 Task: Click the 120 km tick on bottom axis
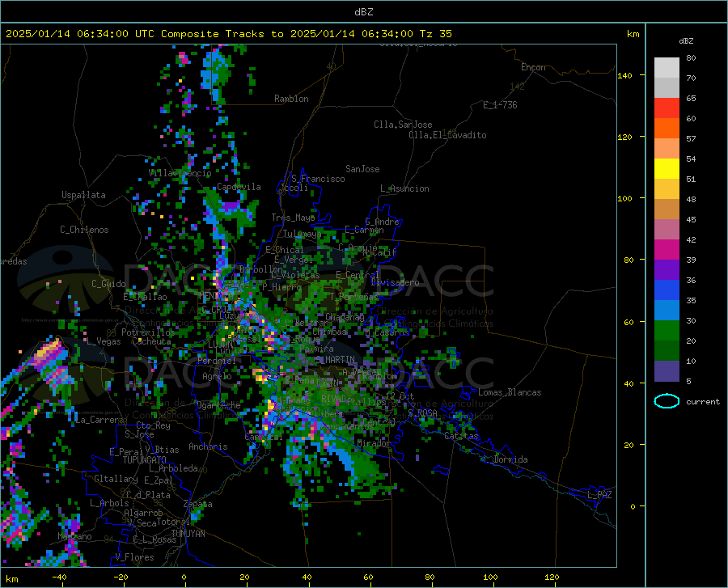tap(552, 577)
